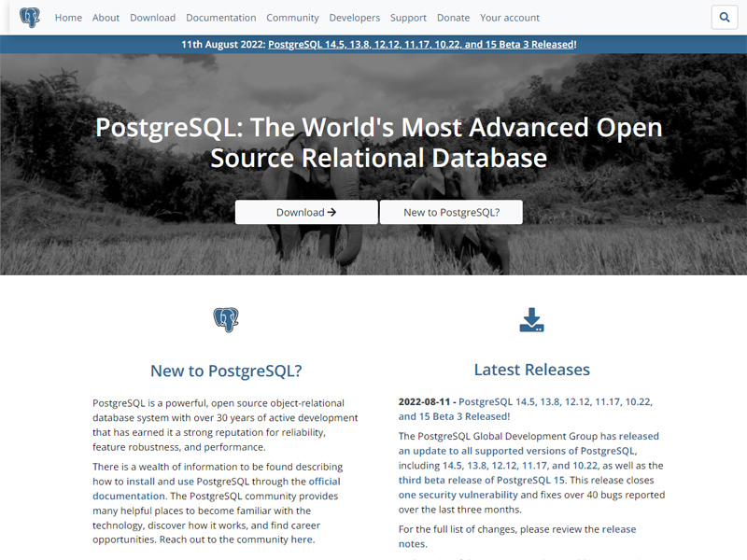Click the download arrow icon above Latest Releases
This screenshot has height=560, width=747.
click(x=532, y=318)
